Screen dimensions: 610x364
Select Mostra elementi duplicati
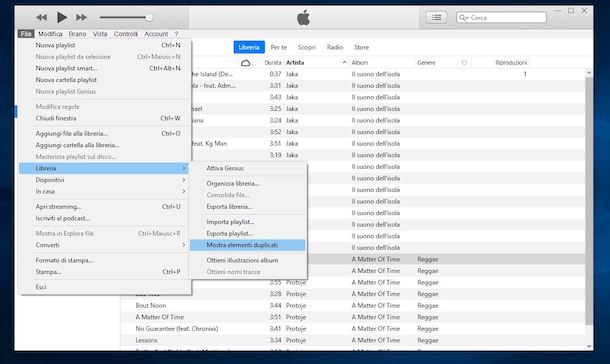pos(248,245)
